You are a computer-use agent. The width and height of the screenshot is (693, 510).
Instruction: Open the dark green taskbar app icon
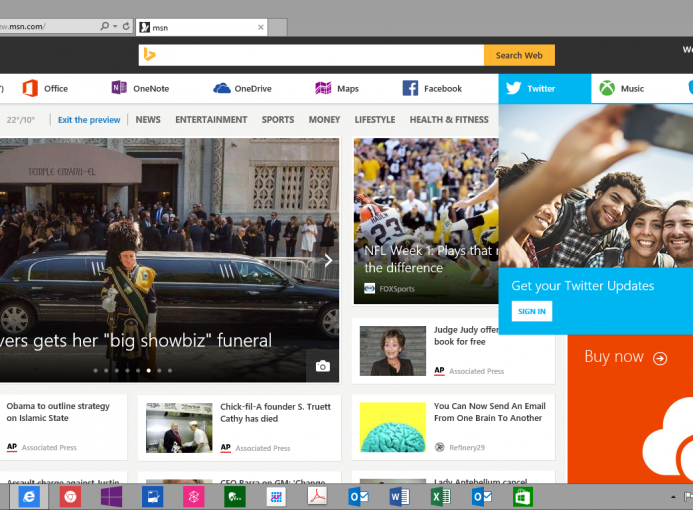click(x=235, y=497)
